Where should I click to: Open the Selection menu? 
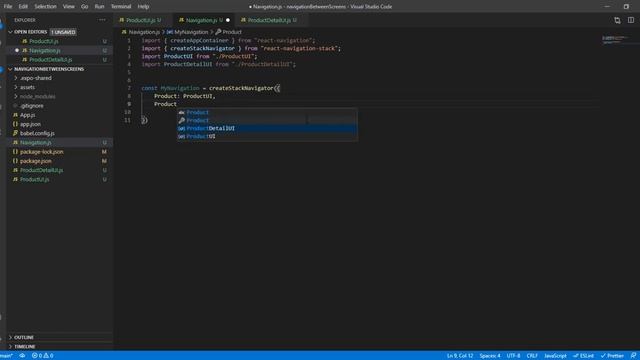pos(45,7)
